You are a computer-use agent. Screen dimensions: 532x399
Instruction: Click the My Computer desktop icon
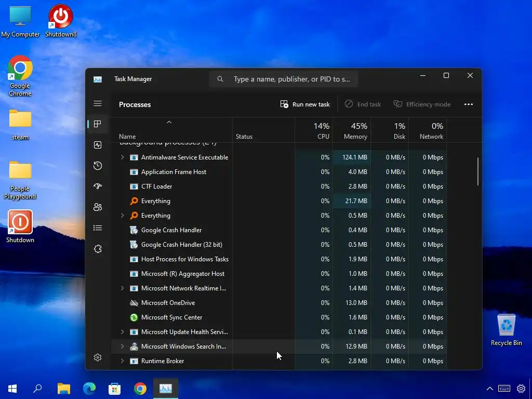pos(20,21)
